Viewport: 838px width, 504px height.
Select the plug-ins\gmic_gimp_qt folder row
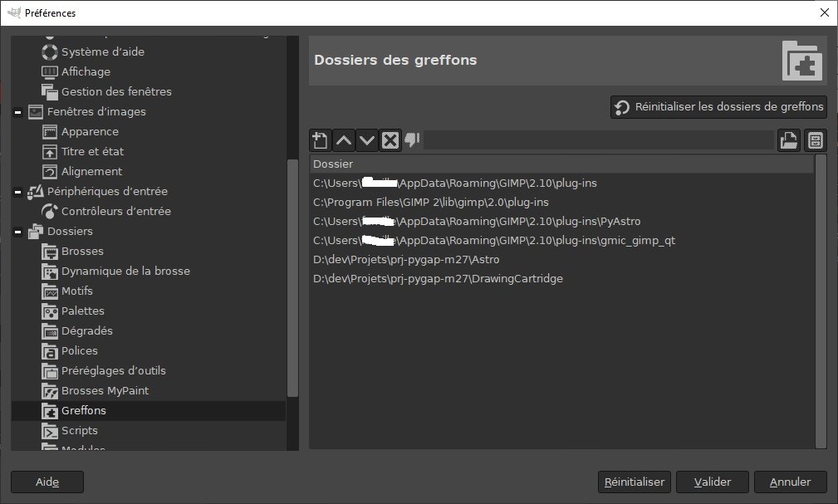(561, 241)
